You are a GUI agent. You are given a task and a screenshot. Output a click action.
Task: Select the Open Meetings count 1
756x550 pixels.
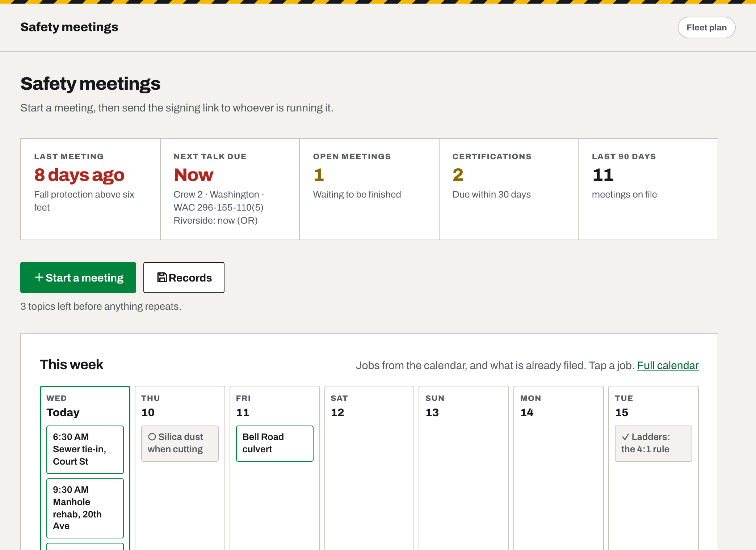click(319, 175)
